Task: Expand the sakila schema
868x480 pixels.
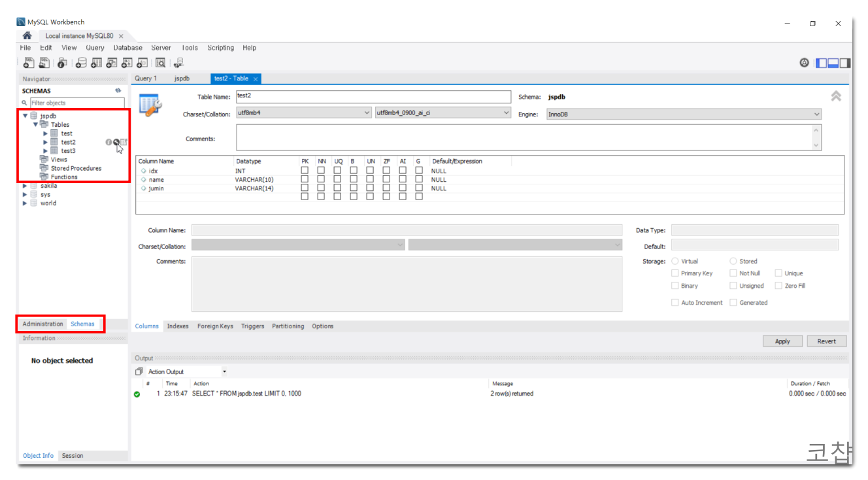Action: point(25,186)
